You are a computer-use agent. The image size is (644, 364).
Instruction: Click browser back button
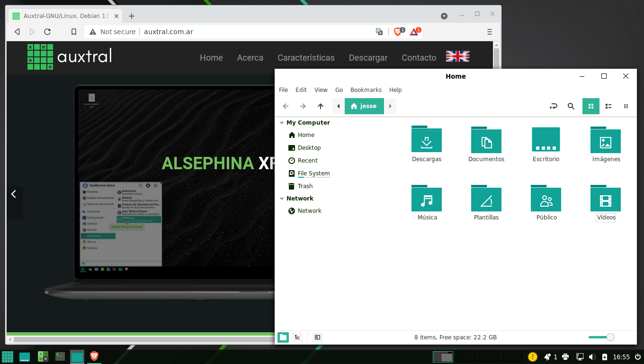click(17, 32)
